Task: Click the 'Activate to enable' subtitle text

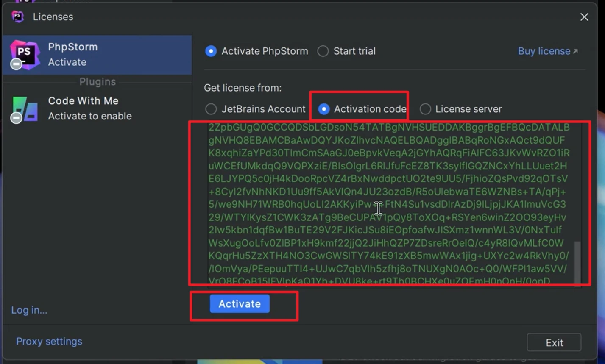Action: click(x=90, y=116)
